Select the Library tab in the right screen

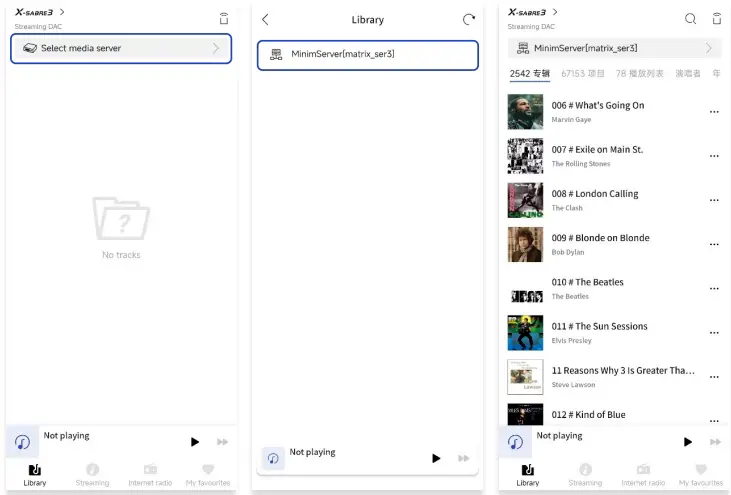(x=528, y=475)
